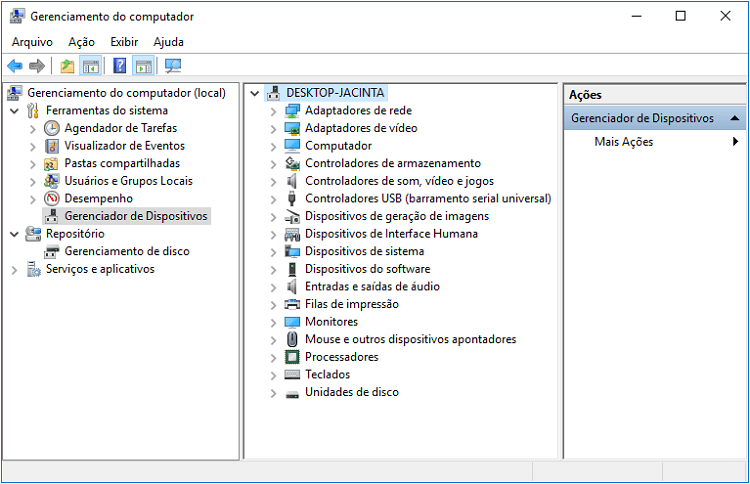The height and width of the screenshot is (484, 750).
Task: Click the Dispositivos de Interface Humana icon
Action: click(x=292, y=234)
